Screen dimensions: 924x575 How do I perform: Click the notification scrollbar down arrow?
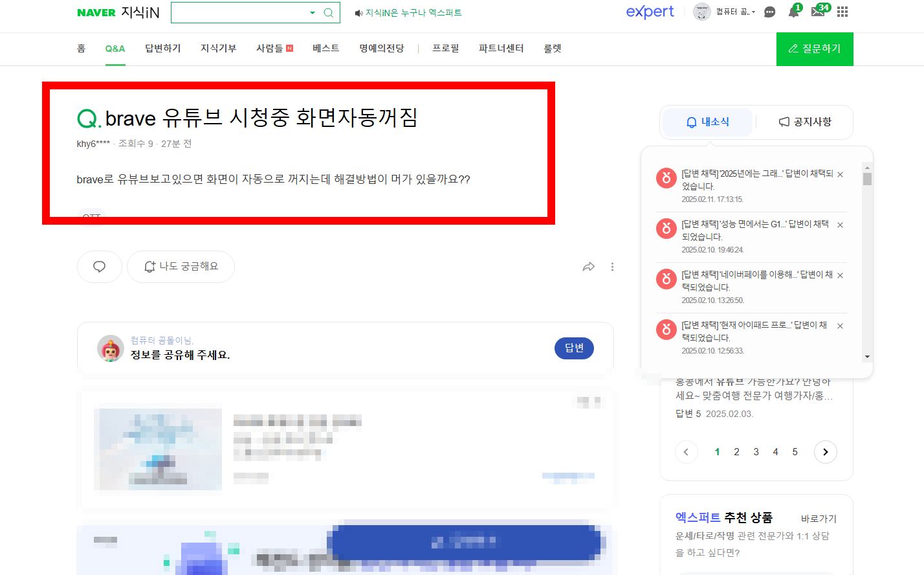(x=867, y=357)
